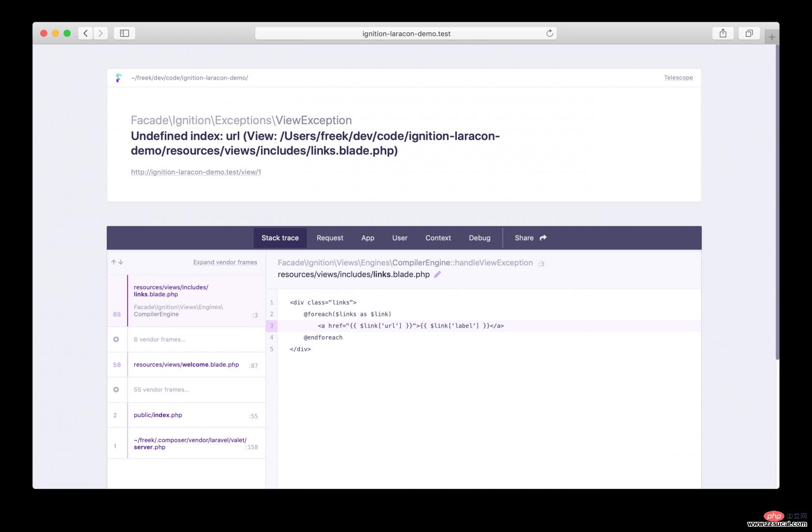This screenshot has width=812, height=532.
Task: Expand the 55 vendor frames plus icon
Action: (x=116, y=389)
